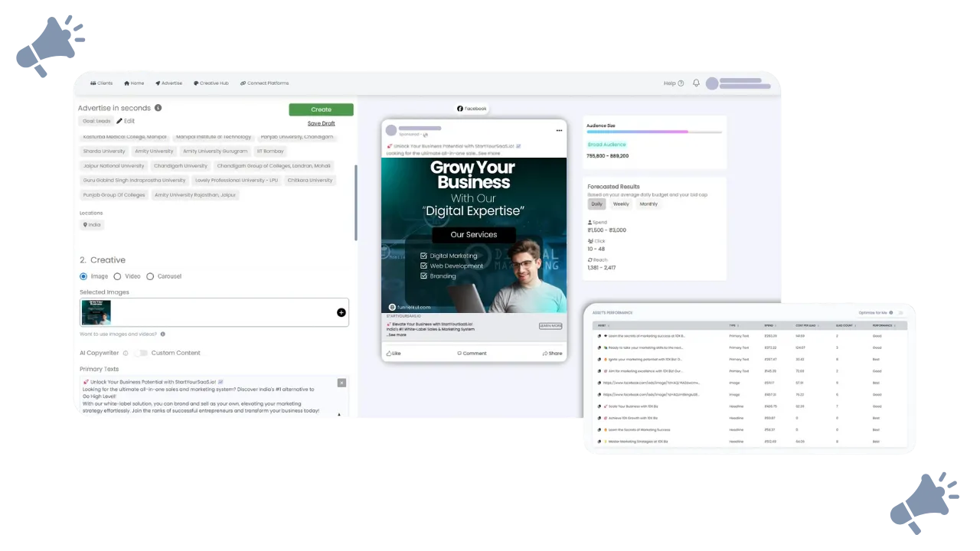Switch forecast to the Weekly tab
This screenshot has height=551, width=980.
pos(621,204)
